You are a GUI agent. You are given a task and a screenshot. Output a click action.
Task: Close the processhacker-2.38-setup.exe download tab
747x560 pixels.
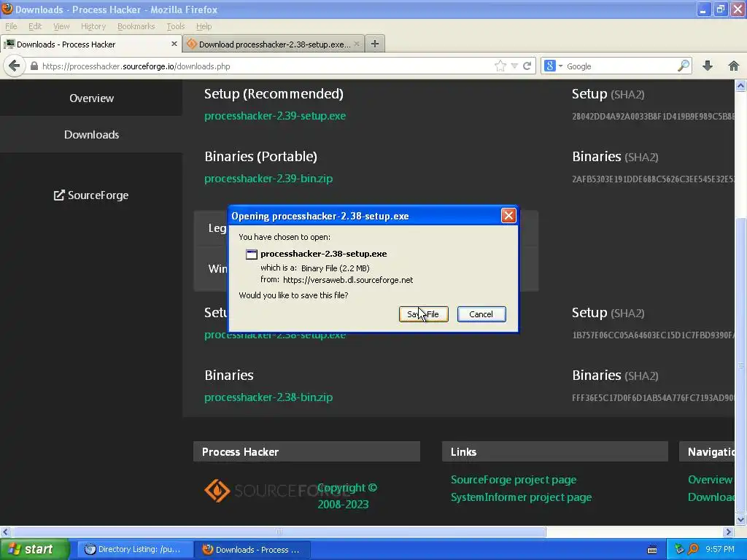[357, 44]
